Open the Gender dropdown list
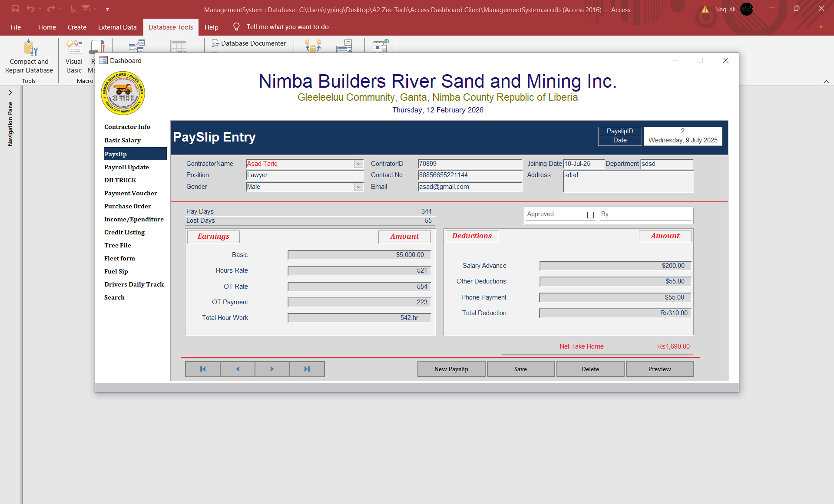Screen dimensions: 834x504 tap(358, 187)
